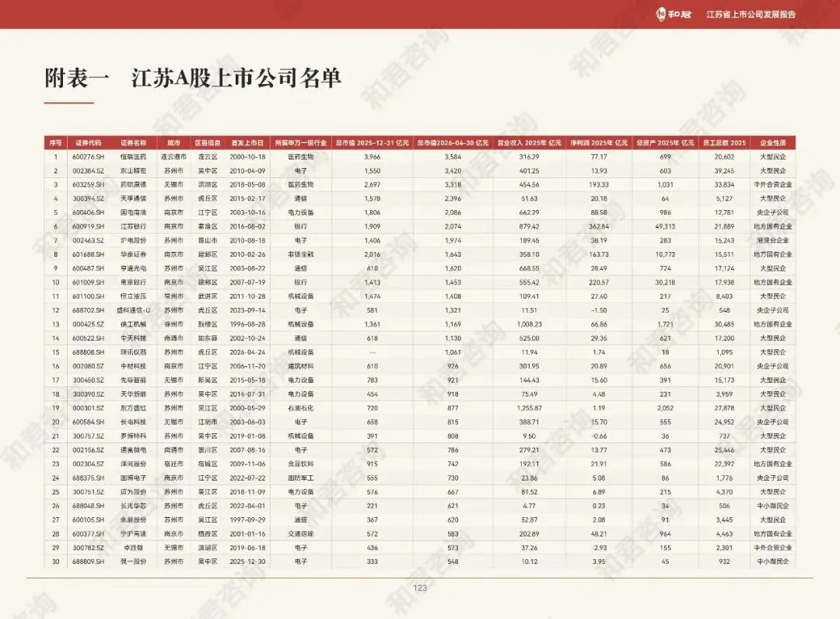Click the company name '沪电股份'
The height and width of the screenshot is (619, 840).
[134, 240]
